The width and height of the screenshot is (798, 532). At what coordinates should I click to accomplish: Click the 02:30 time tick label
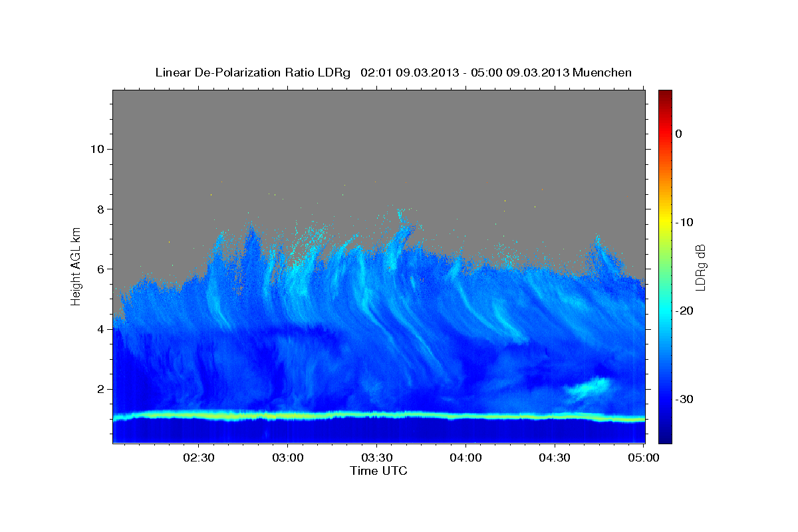[x=199, y=458]
